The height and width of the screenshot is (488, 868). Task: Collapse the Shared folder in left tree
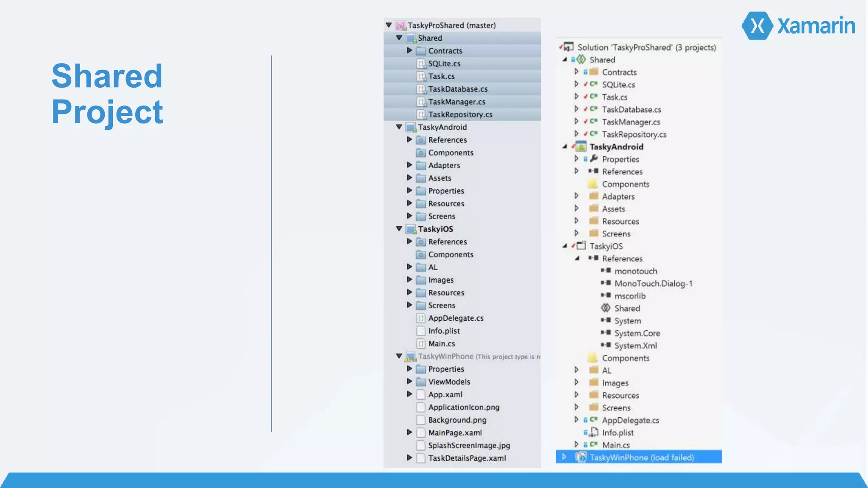pos(399,38)
